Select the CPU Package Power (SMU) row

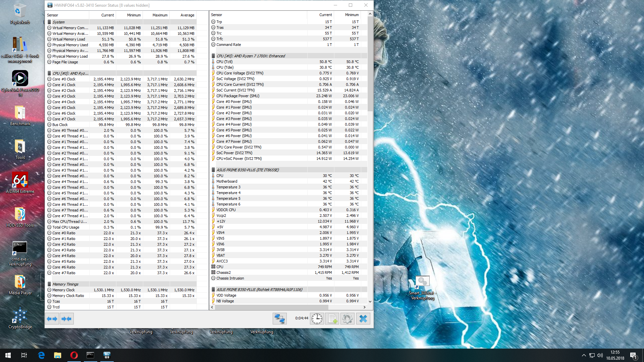click(x=237, y=96)
